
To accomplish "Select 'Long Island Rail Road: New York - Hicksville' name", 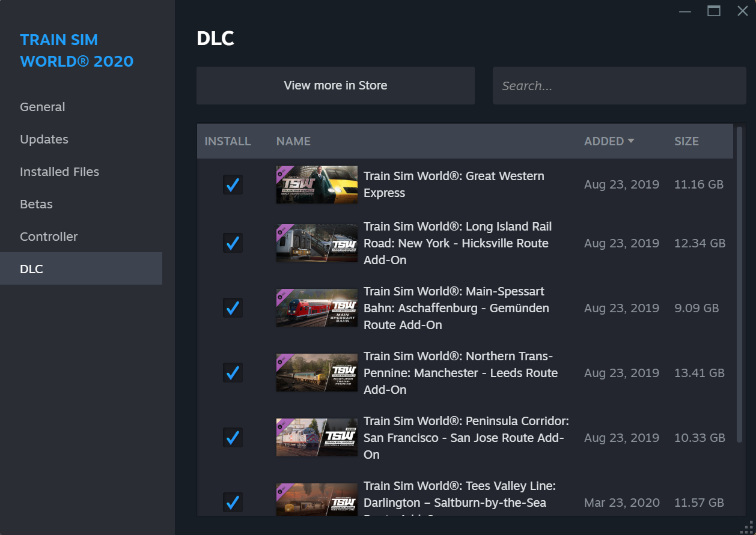I will (x=457, y=243).
